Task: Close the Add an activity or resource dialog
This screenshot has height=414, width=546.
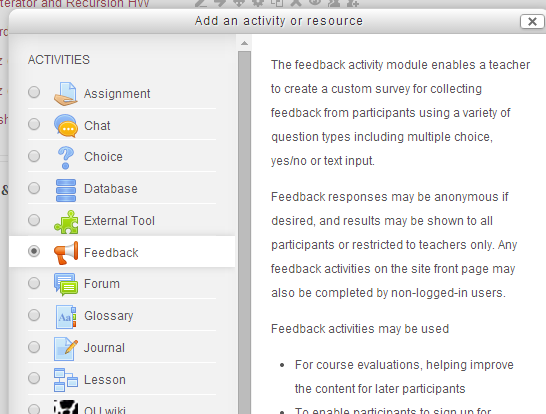Action: pyautogui.click(x=532, y=22)
